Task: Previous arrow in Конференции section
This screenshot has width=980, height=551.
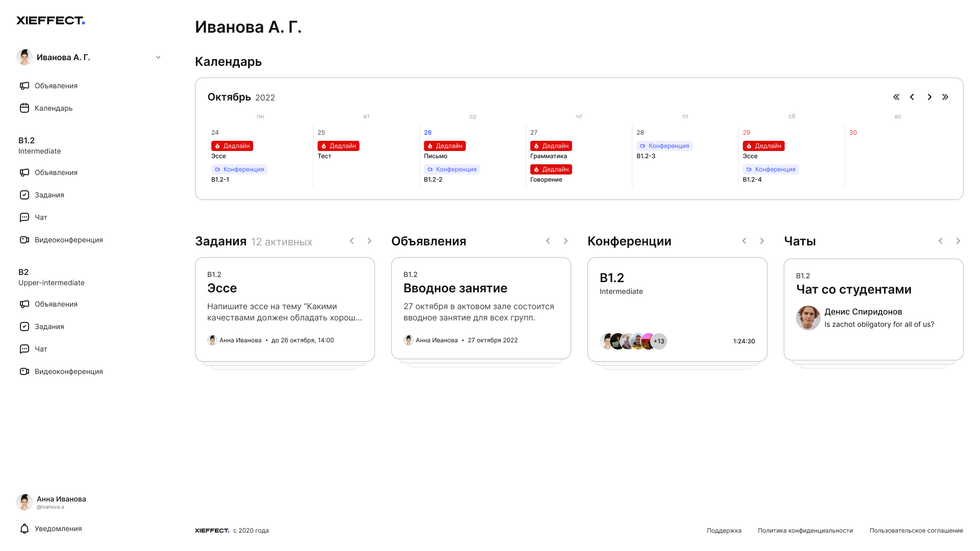Action: [x=744, y=241]
